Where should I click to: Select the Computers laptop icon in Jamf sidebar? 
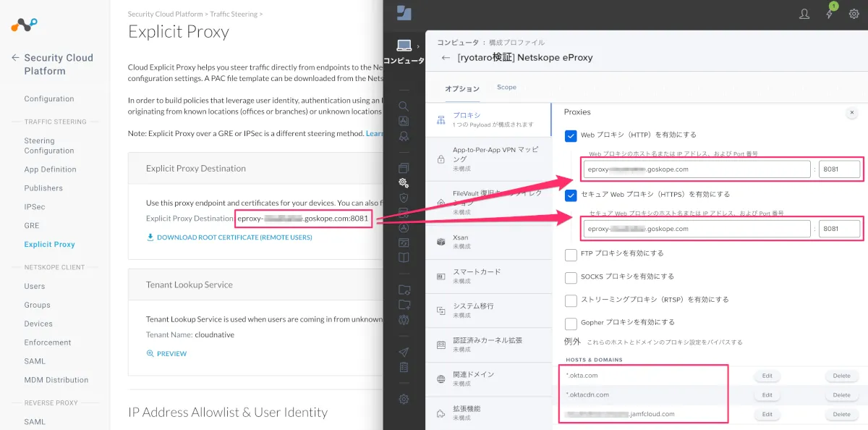coord(404,46)
